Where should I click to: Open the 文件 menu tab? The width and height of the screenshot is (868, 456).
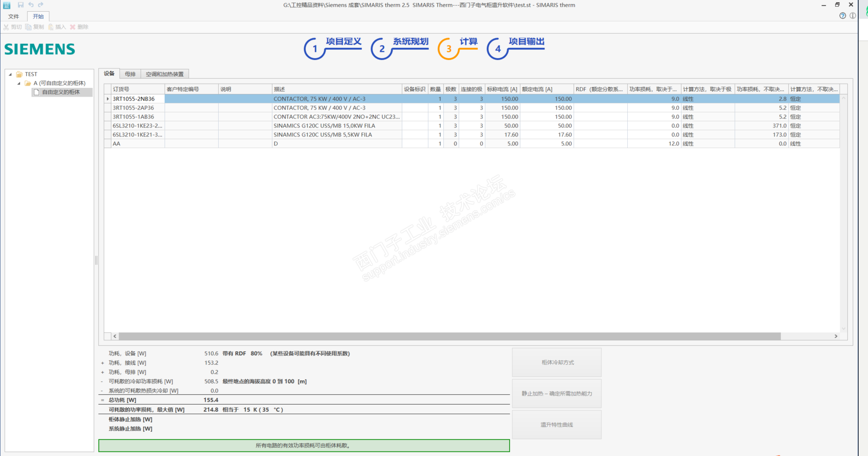[x=13, y=17]
